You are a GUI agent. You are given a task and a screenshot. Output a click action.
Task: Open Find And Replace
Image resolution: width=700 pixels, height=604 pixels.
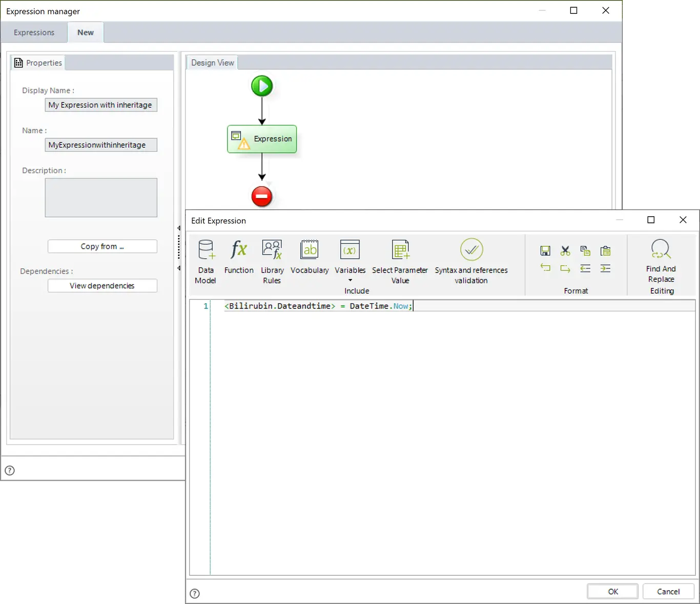(661, 261)
